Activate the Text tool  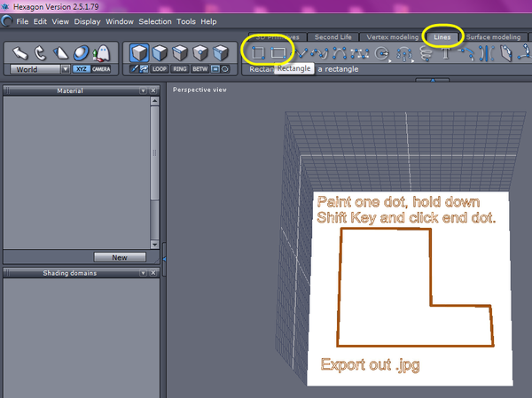pos(446,53)
